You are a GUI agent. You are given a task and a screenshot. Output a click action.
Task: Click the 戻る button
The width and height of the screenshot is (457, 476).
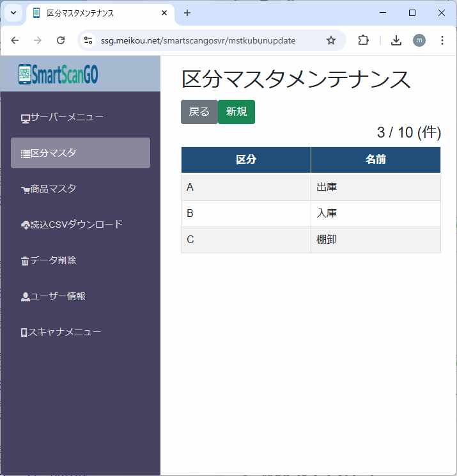coord(199,112)
